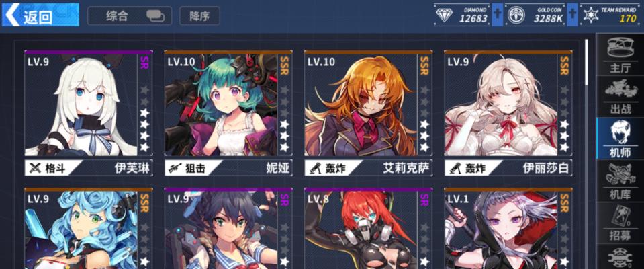Image resolution: width=644 pixels, height=269 pixels.
Task: Open the 主厅 main hall tab
Action: [620, 54]
